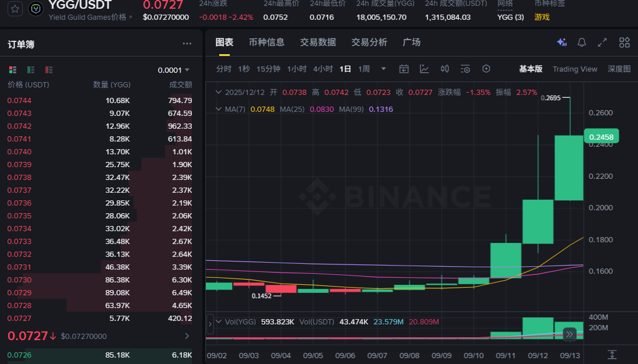Open the order book three-dot options menu

187,44
